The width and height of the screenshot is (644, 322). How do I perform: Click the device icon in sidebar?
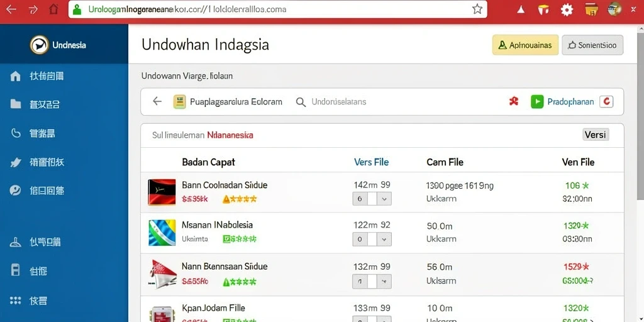click(15, 270)
